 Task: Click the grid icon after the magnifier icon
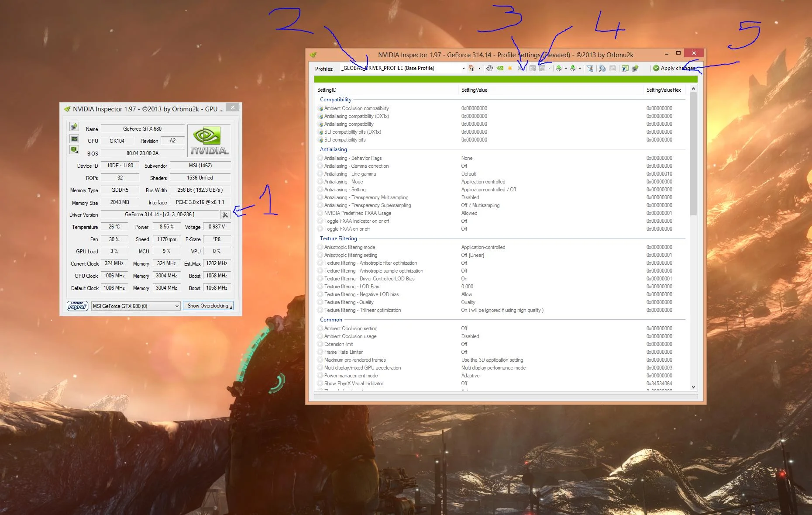[612, 68]
